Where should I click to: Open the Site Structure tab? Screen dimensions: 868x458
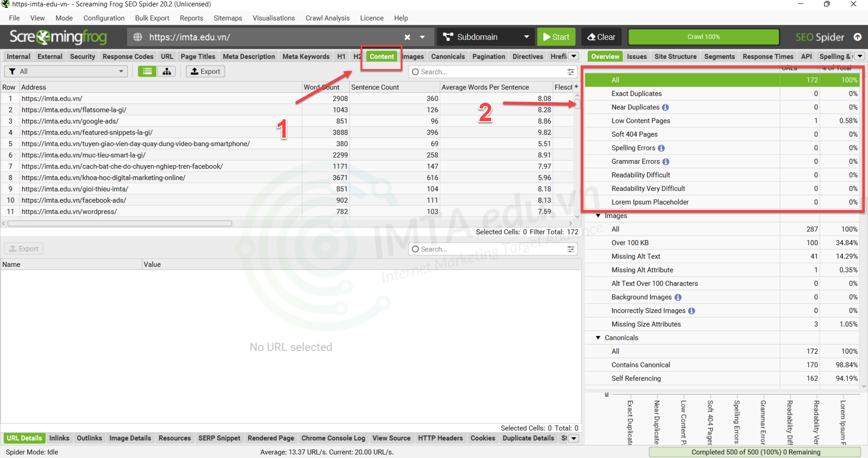[675, 56]
